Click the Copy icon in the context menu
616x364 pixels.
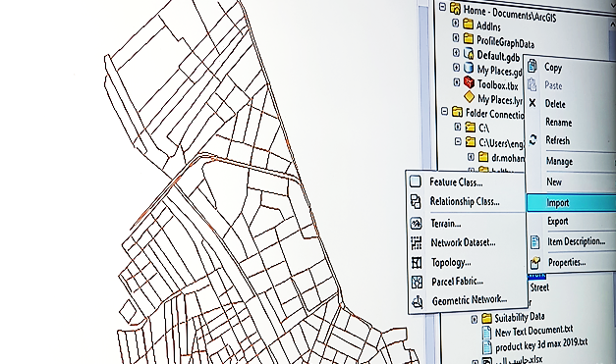(x=532, y=66)
